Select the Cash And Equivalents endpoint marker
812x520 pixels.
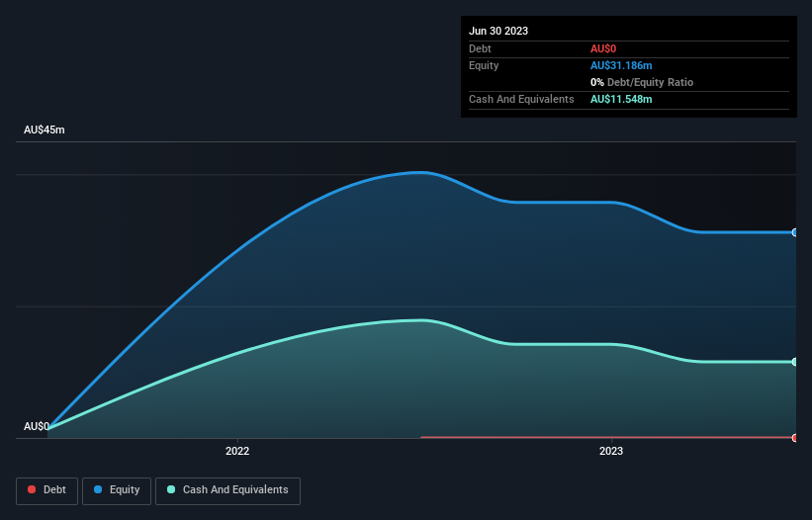795,362
